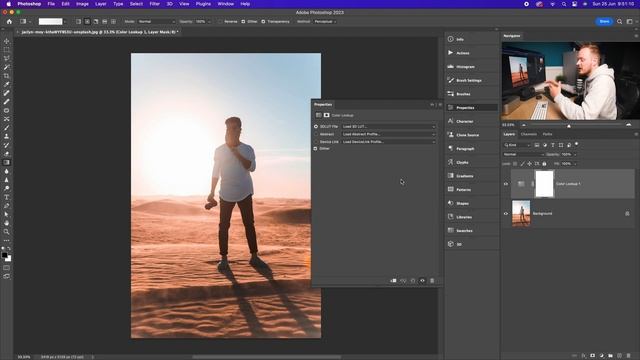
Task: Open the Swatches panel button
Action: [471, 231]
